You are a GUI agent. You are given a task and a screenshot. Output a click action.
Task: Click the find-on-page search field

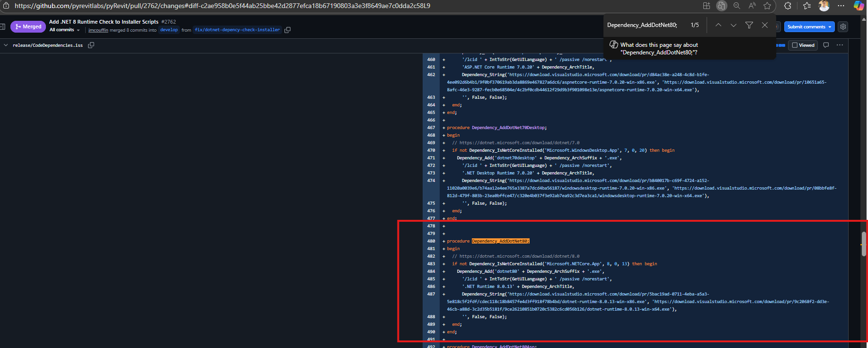644,25
